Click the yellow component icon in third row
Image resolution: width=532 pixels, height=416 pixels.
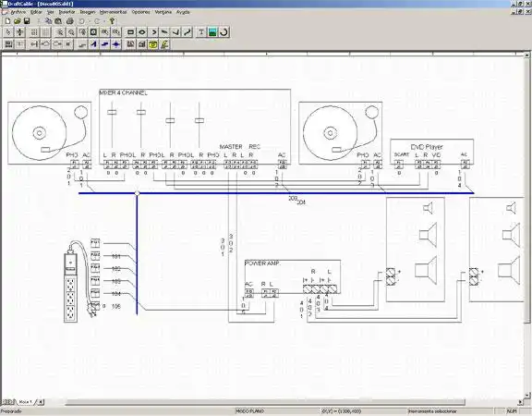[x=153, y=44]
